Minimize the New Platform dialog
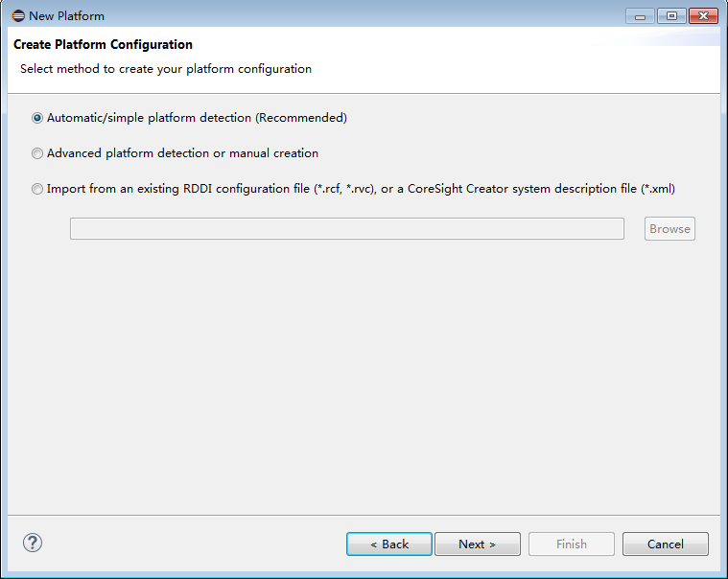 click(640, 15)
